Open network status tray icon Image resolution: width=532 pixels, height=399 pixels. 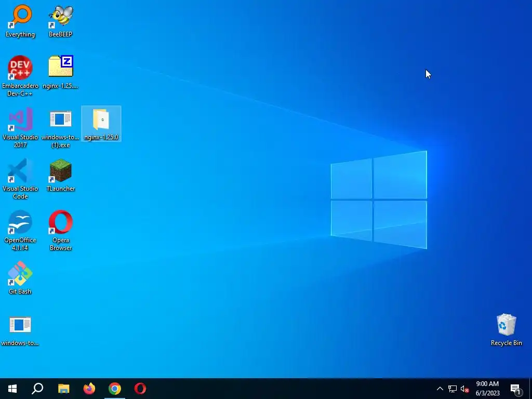[x=453, y=389]
